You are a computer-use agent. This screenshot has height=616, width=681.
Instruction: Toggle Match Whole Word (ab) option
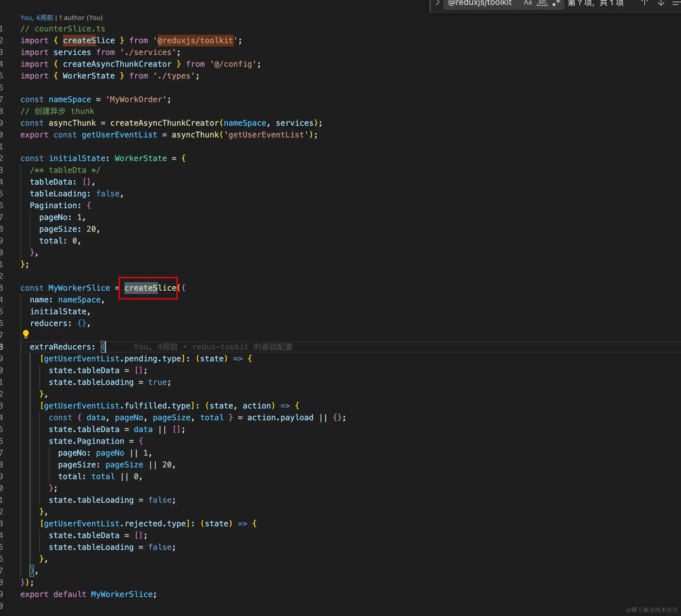point(542,3)
